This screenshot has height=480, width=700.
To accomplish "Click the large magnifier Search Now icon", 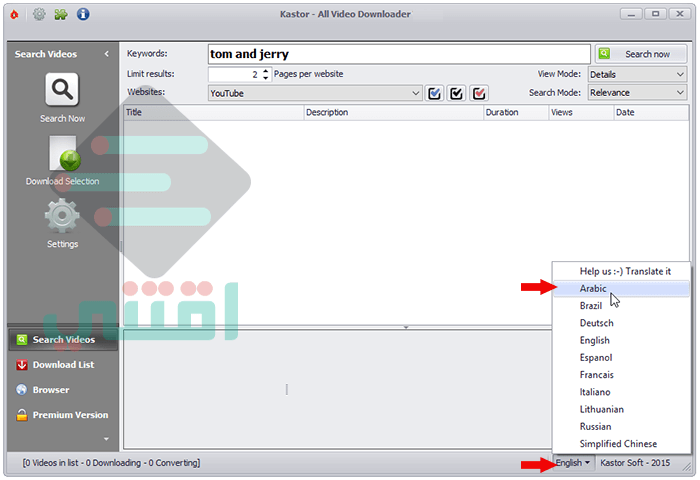I will (x=62, y=90).
